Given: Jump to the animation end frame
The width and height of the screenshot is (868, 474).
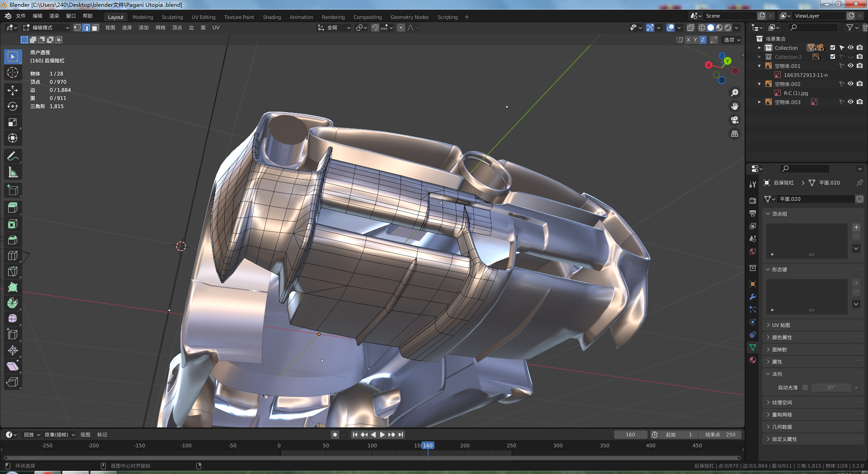Looking at the screenshot, I should tap(401, 435).
